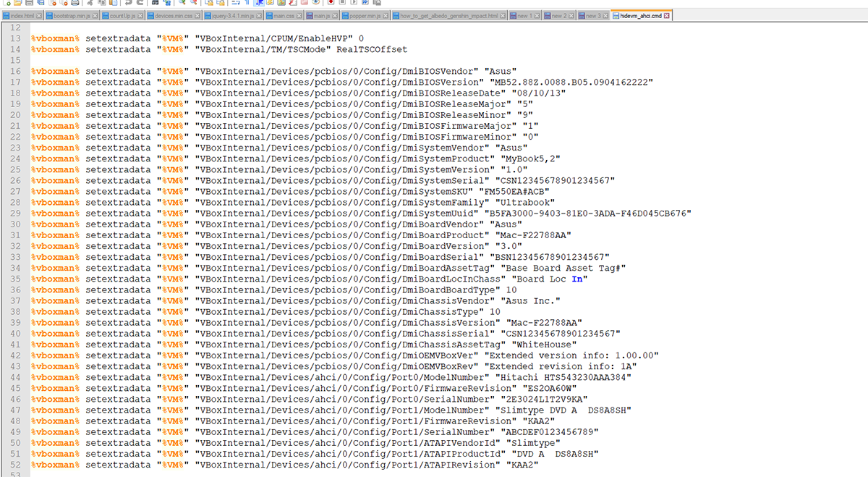Image resolution: width=868 pixels, height=477 pixels.
Task: Close the how_to_get_albedo_genshin_impact.html tab
Action: (x=503, y=16)
